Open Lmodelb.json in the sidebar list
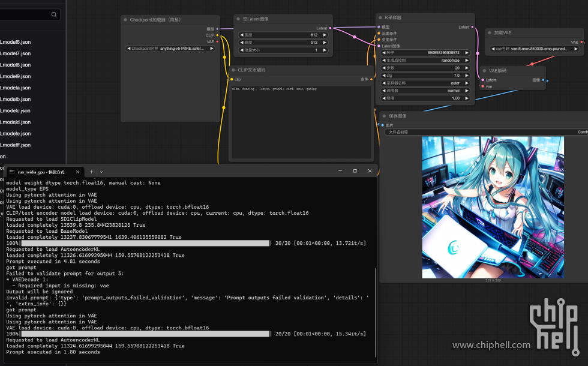This screenshot has height=366, width=588. (16, 99)
